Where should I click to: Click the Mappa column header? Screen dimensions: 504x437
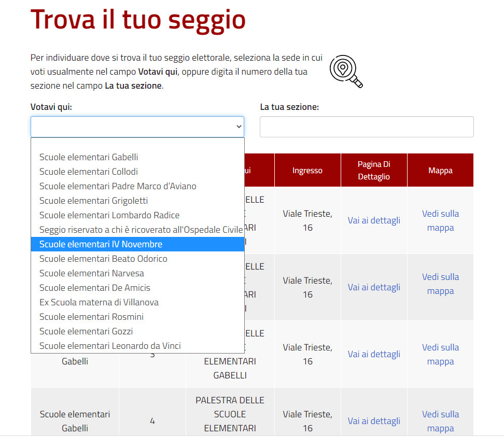[x=440, y=171]
